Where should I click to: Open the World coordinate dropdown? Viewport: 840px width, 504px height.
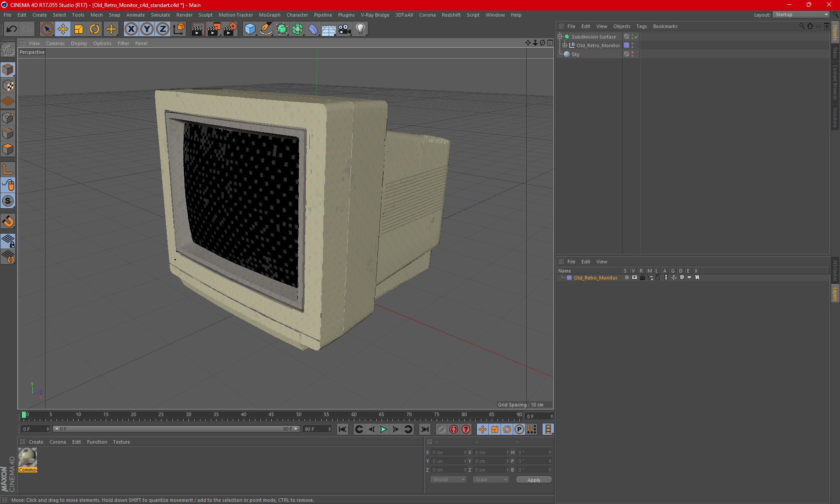click(x=448, y=479)
